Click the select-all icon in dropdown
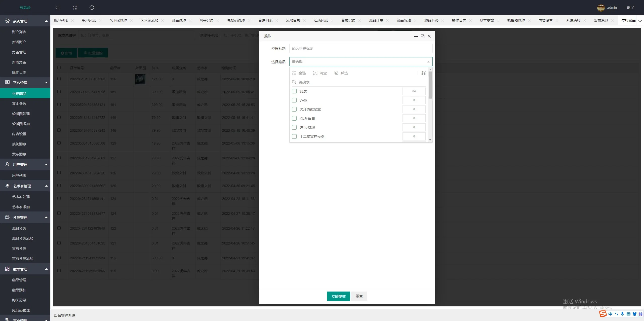644x321 pixels. (294, 73)
